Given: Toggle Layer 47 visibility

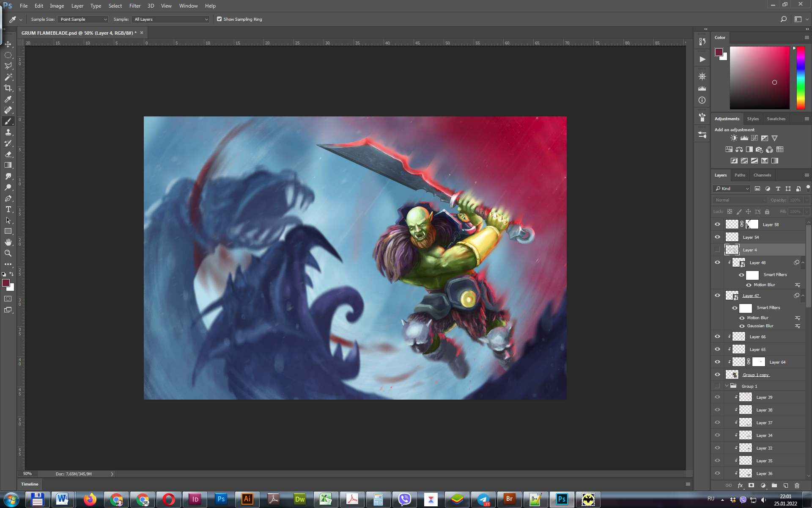Looking at the screenshot, I should click(717, 295).
